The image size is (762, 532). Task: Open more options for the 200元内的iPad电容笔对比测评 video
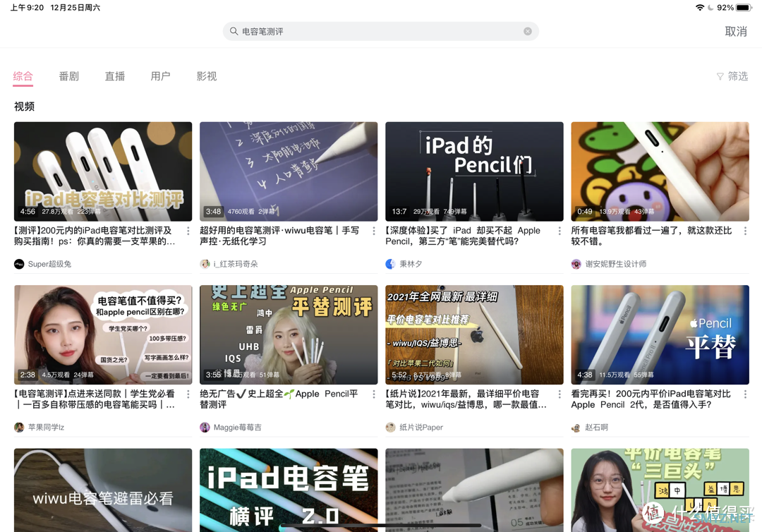(188, 231)
